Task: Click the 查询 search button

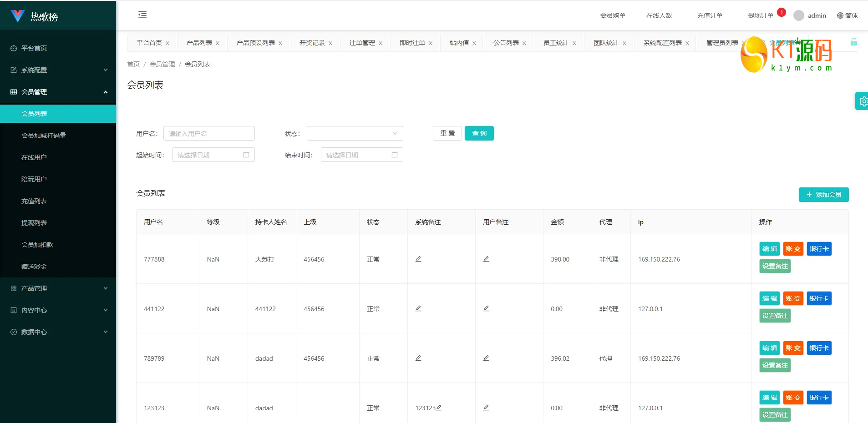Action: coord(479,133)
